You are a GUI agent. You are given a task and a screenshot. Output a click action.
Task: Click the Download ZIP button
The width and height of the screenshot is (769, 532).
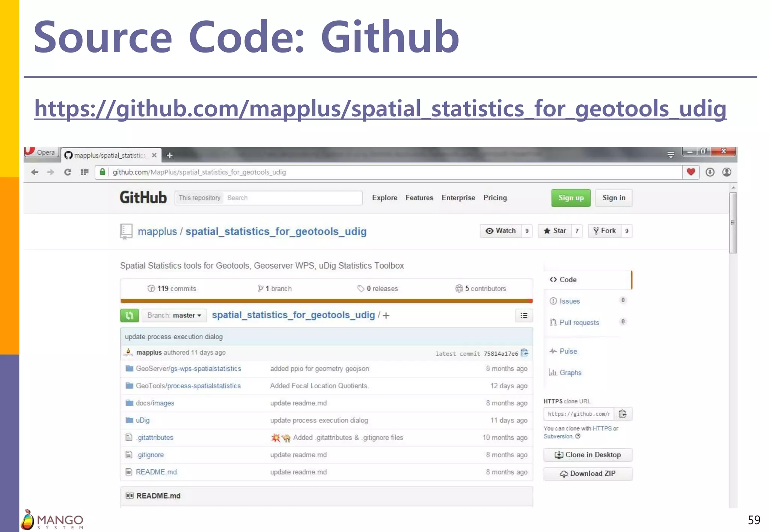[x=588, y=473]
